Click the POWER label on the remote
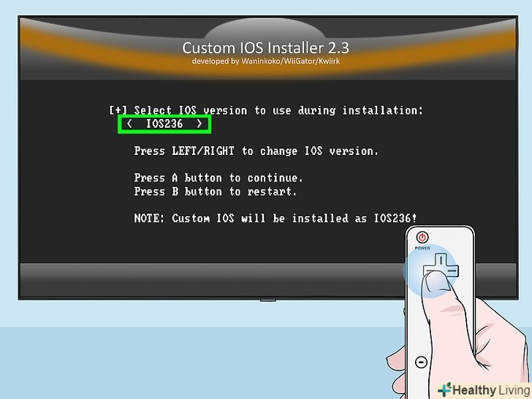This screenshot has width=532, height=399. [x=422, y=248]
